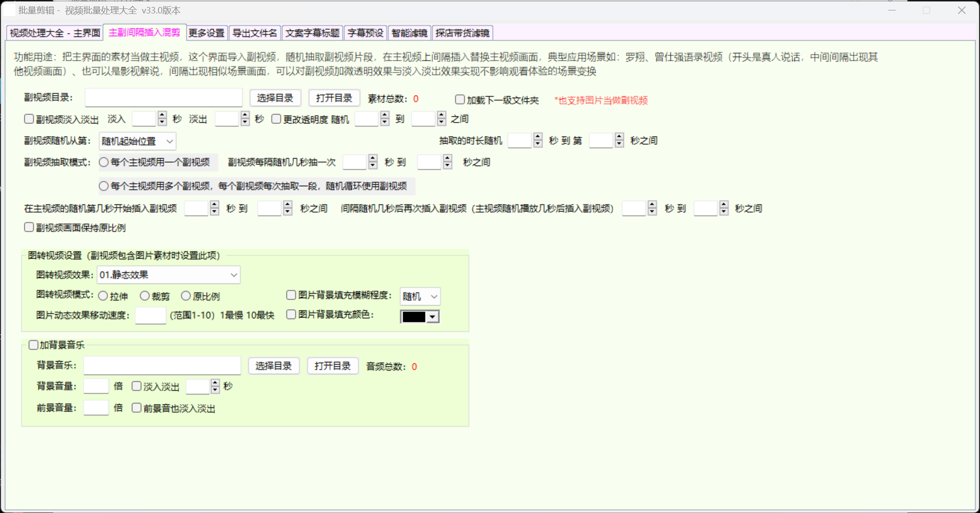The image size is (980, 513).
Task: Click 背景音量 multiplier input field
Action: click(x=96, y=386)
